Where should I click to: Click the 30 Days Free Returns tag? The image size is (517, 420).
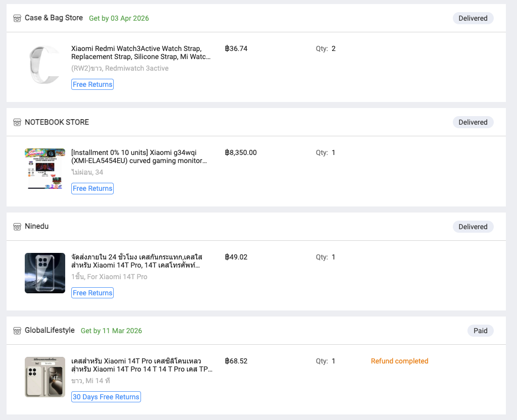(x=106, y=397)
